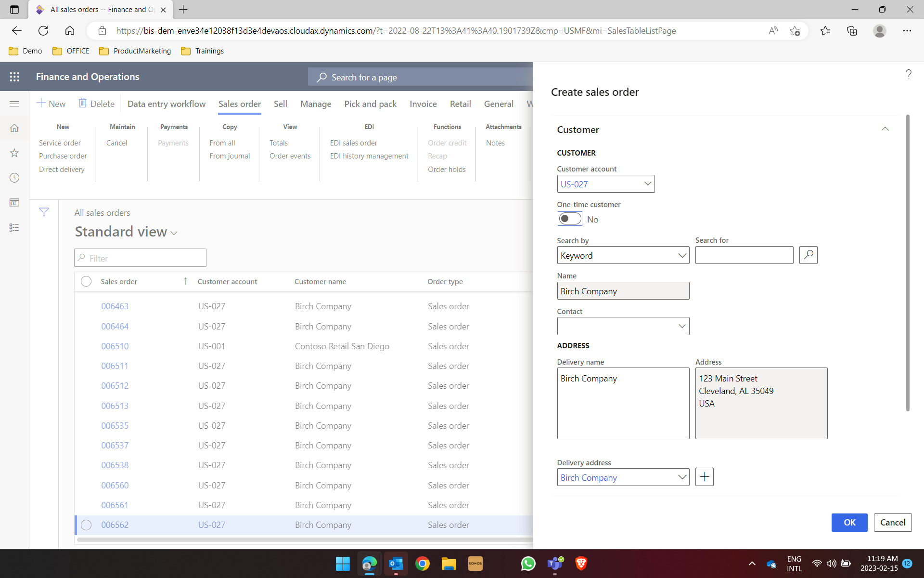Open the Sell ribbon tab

tap(281, 104)
